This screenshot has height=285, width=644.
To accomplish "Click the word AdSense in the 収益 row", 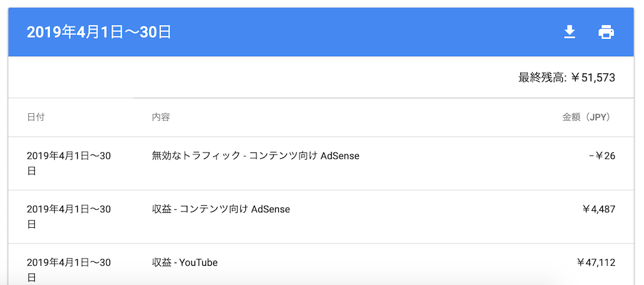I will pos(270,209).
